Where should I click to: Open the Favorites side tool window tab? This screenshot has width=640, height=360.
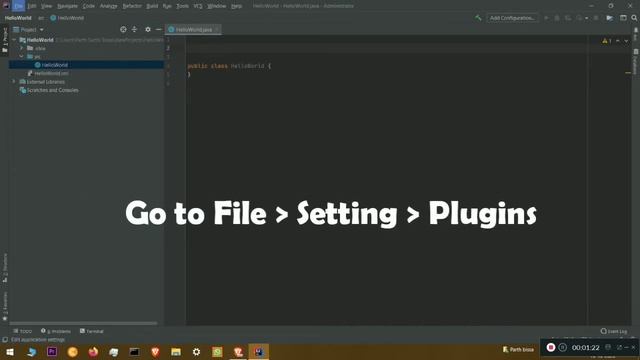(4, 307)
